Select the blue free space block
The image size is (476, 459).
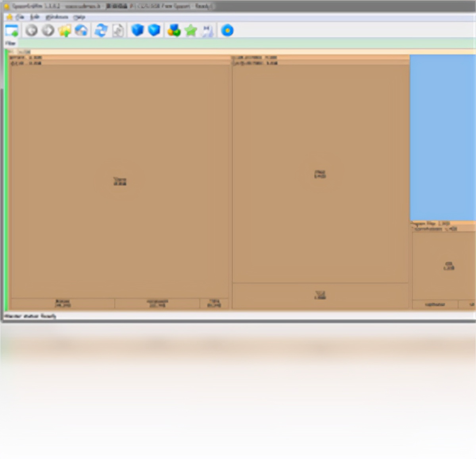[x=442, y=137]
